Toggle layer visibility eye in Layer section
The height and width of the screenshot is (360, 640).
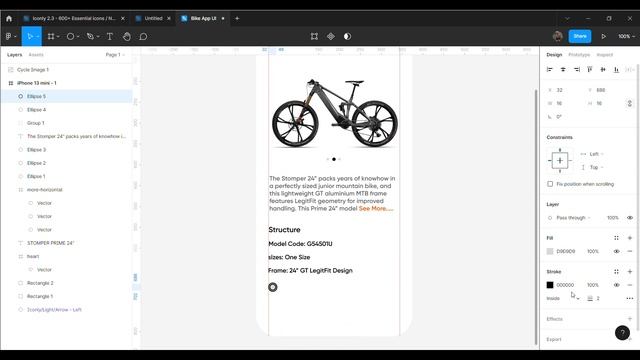630,218
